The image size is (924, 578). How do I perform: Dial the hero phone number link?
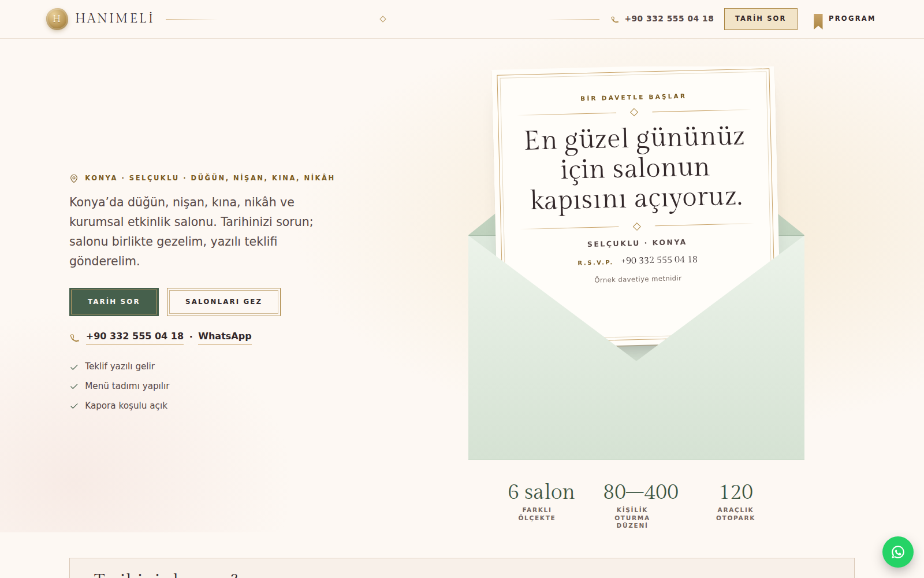[135, 336]
